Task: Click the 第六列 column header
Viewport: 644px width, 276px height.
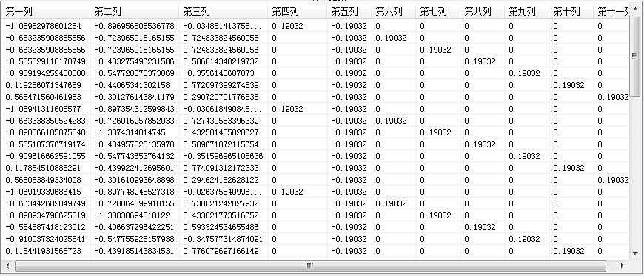Action: click(394, 12)
